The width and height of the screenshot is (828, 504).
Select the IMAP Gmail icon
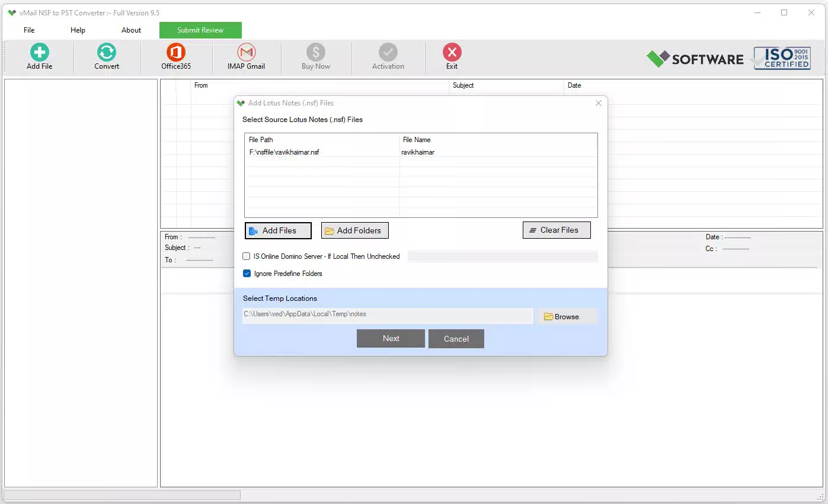246,52
